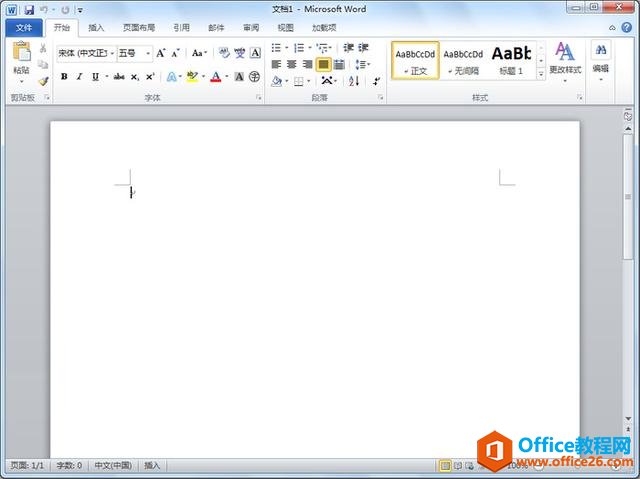This screenshot has height=479, width=640.
Task: Open the Change Case Aa dropdown
Action: pos(200,53)
